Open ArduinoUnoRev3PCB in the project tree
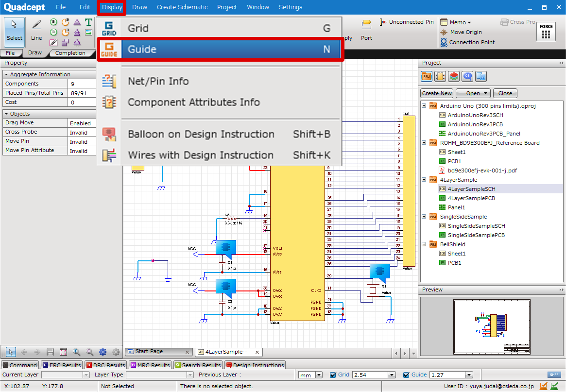 (475, 124)
